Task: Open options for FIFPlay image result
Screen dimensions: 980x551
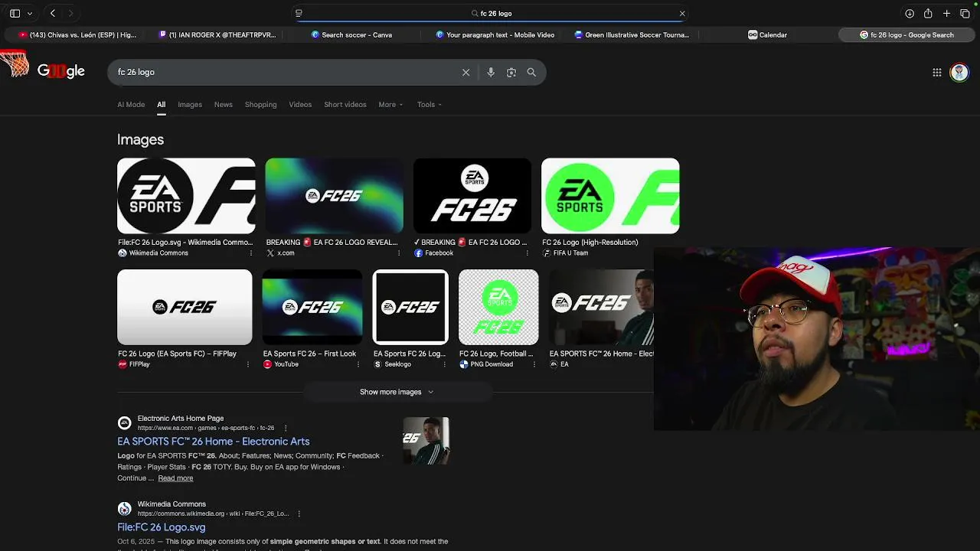Action: click(x=247, y=364)
